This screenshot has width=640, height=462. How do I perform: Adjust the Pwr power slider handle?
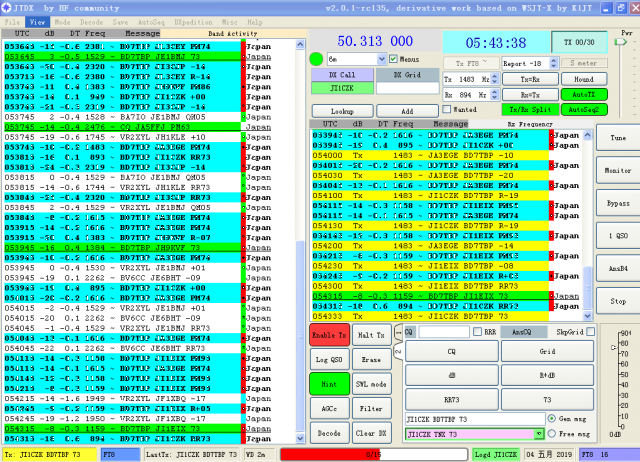point(620,42)
